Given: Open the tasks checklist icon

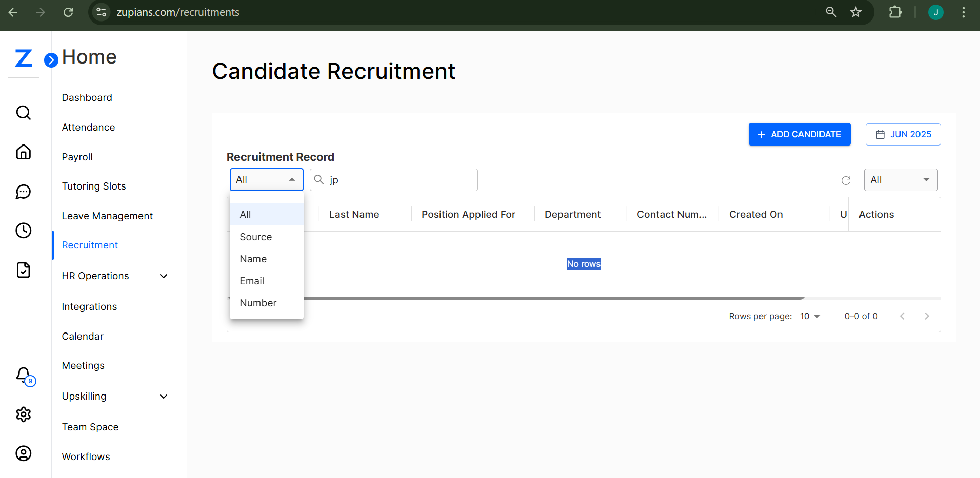Looking at the screenshot, I should point(23,270).
